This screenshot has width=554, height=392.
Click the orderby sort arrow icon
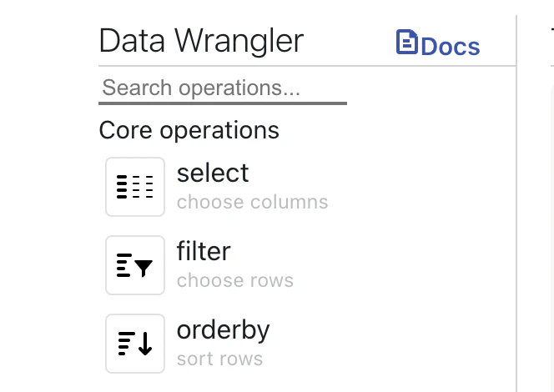pos(135,344)
